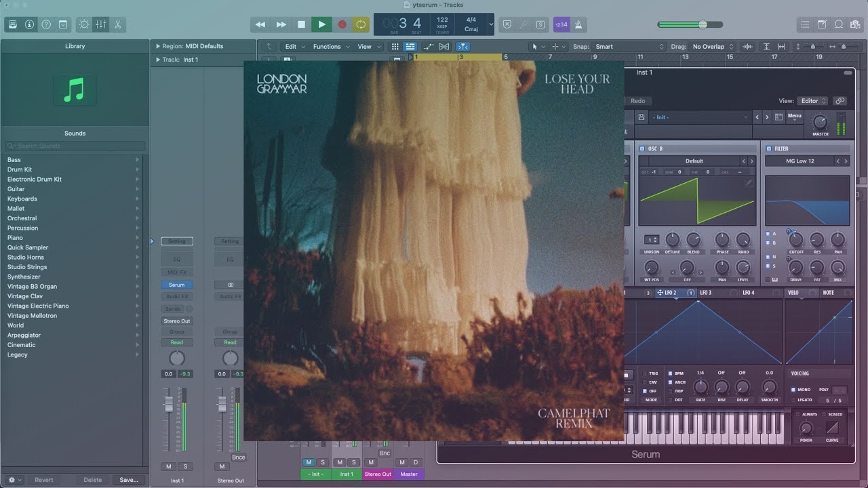Open the Mixer faders button
The image size is (868, 488).
[x=101, y=24]
